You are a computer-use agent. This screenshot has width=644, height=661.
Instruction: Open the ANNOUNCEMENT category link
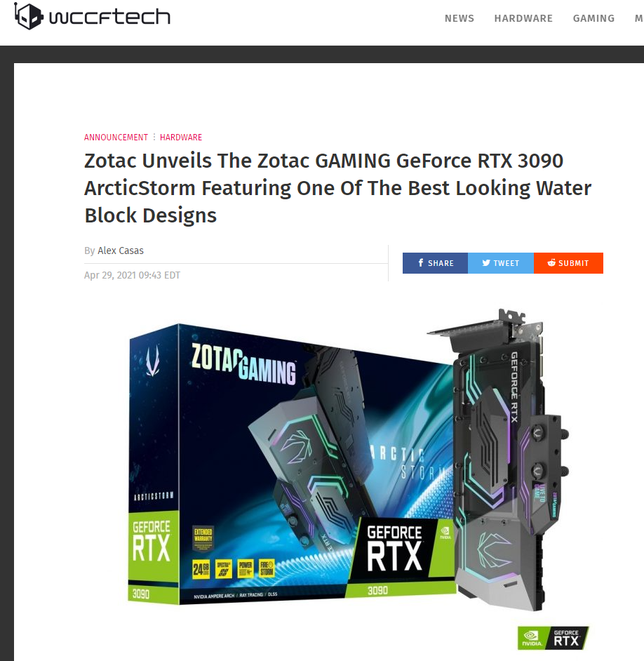coord(116,138)
